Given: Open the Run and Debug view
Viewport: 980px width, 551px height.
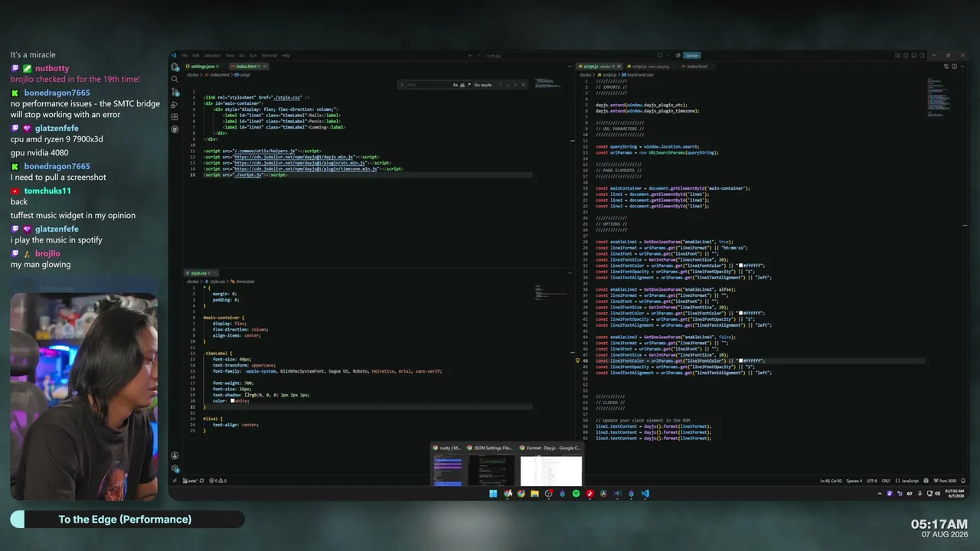Looking at the screenshot, I should (175, 105).
